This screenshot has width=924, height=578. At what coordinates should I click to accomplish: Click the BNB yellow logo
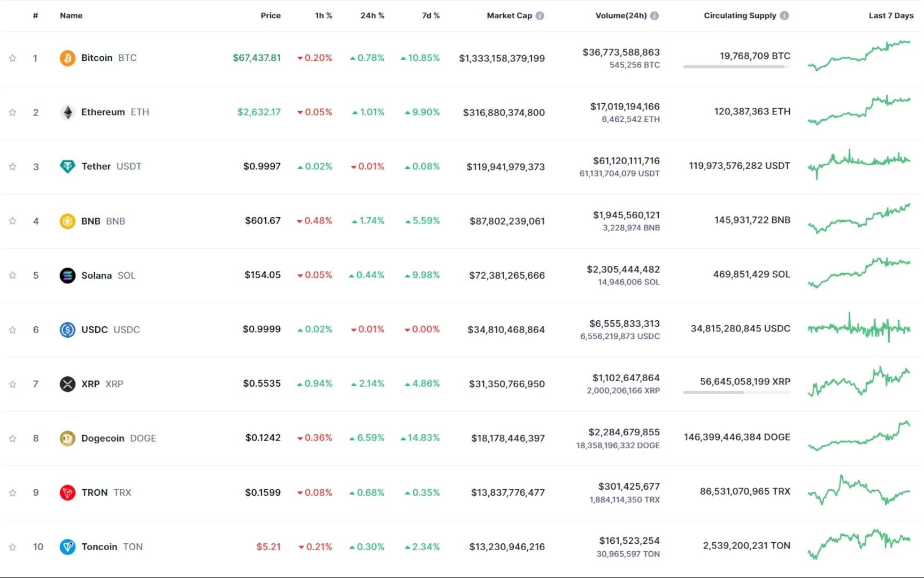tap(67, 220)
